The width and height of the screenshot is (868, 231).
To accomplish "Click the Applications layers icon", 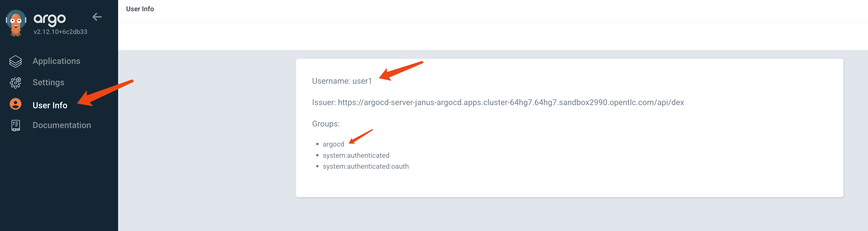I will 15,61.
